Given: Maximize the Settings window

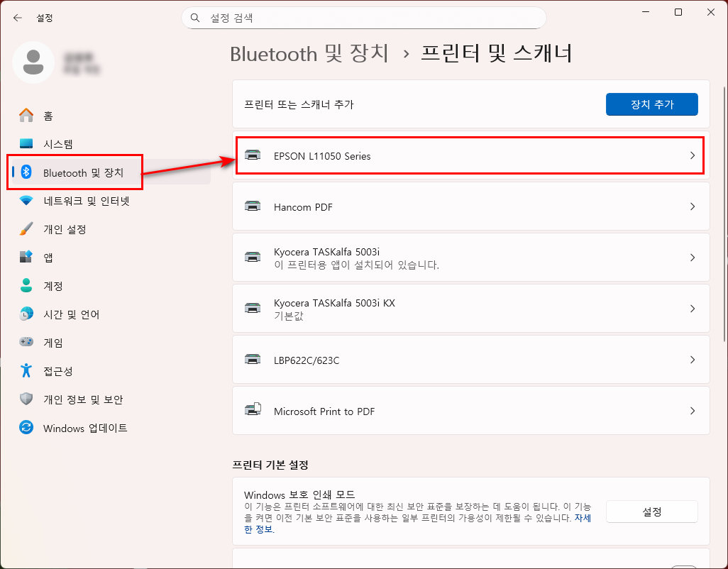Looking at the screenshot, I should click(678, 12).
